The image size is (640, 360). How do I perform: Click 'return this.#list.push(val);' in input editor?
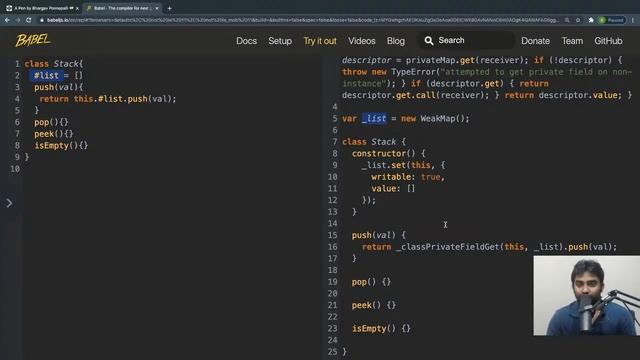[108, 99]
